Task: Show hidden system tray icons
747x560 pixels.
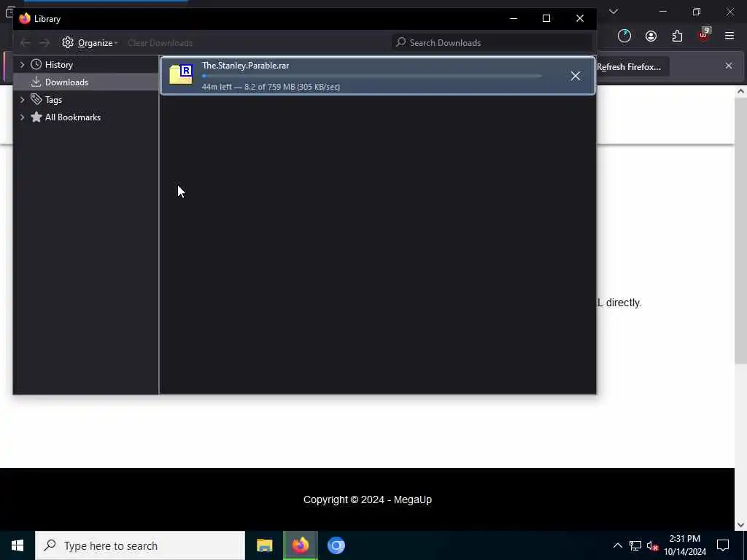Action: point(617,545)
